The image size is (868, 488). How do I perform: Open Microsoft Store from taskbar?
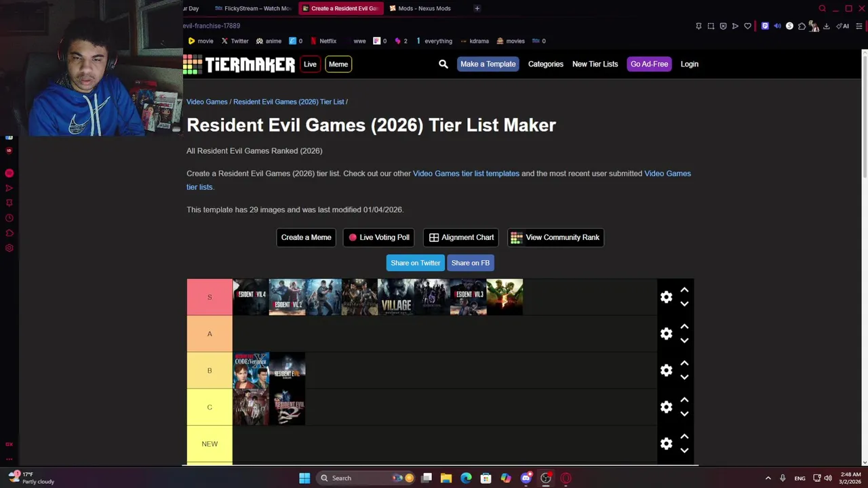[x=486, y=478]
